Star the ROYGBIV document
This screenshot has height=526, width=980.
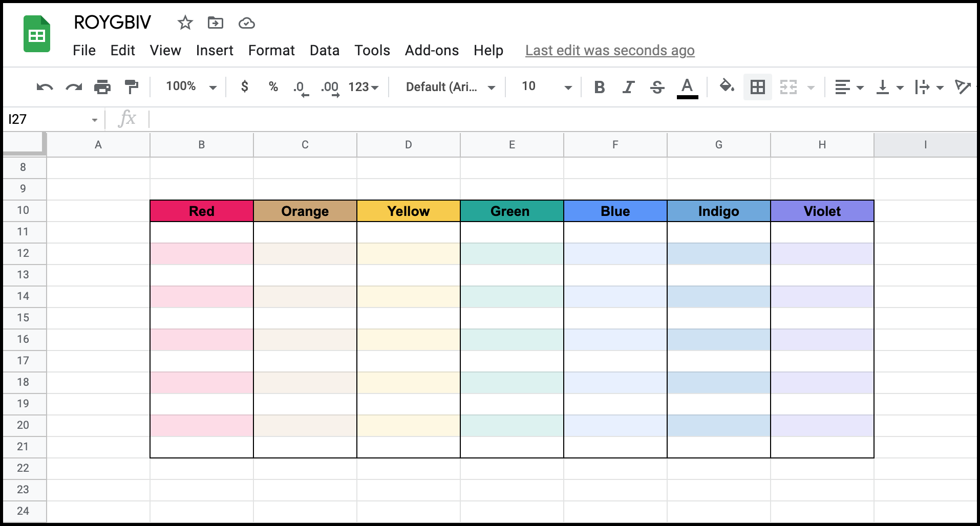(x=185, y=23)
